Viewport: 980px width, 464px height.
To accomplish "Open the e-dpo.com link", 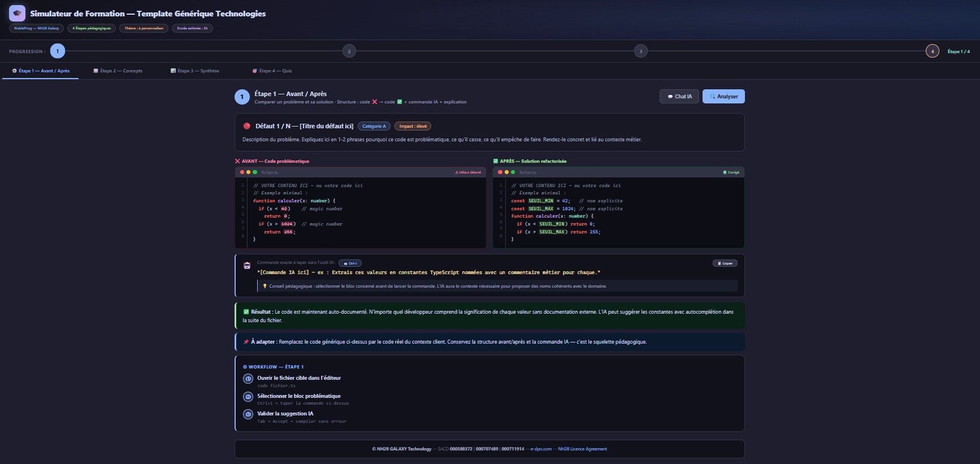I will click(541, 449).
